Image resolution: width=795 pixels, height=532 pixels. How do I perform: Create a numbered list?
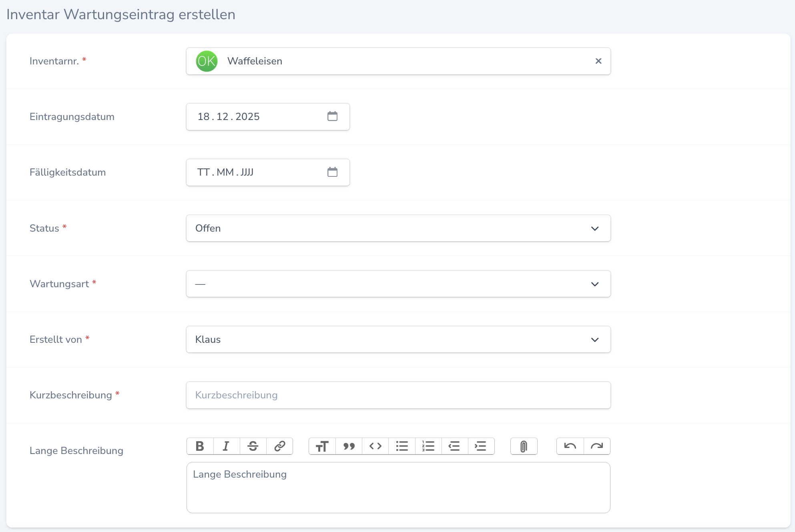(428, 446)
